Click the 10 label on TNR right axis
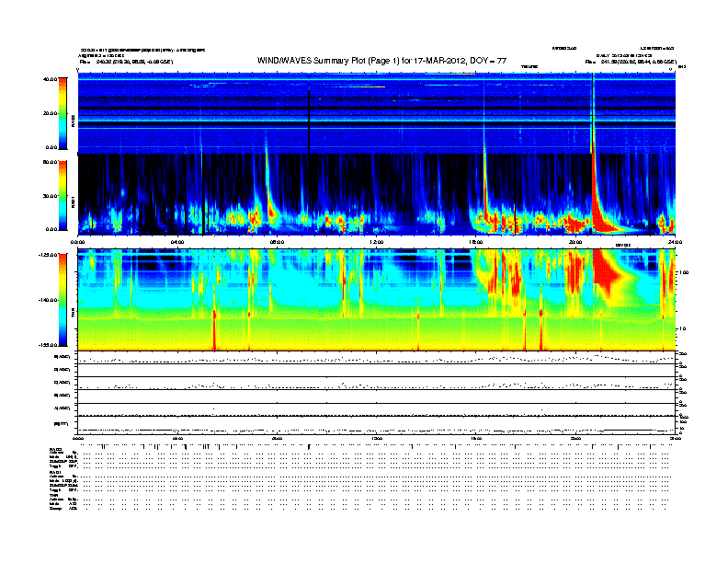The height and width of the screenshot is (563, 728). click(x=682, y=329)
